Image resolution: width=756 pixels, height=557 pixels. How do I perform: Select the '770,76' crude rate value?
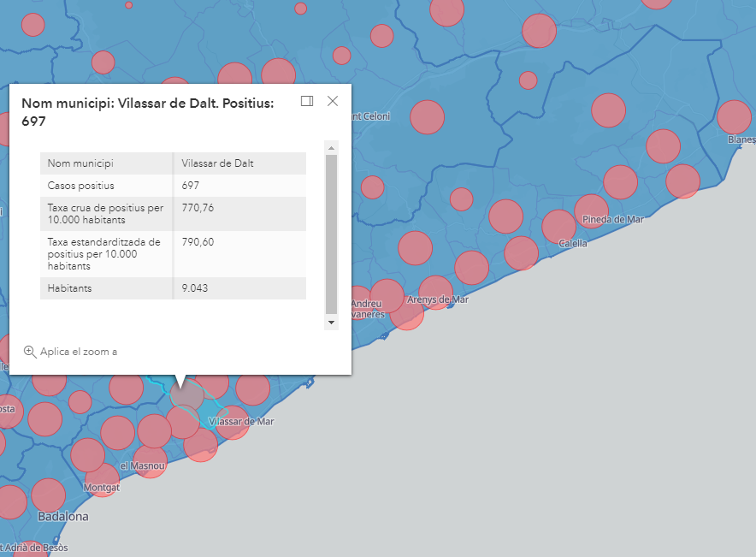(x=198, y=208)
